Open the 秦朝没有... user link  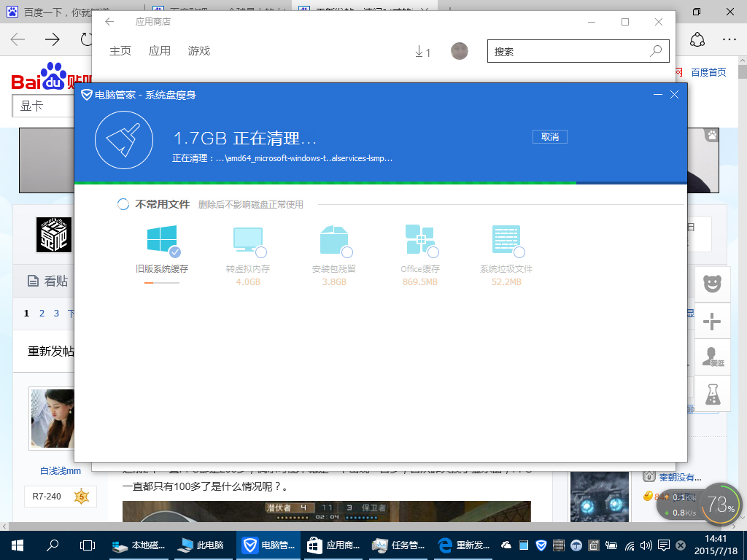tap(680, 477)
